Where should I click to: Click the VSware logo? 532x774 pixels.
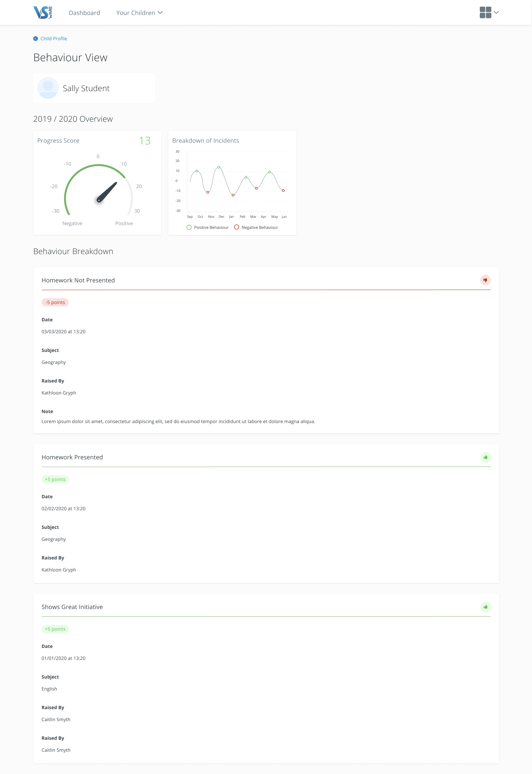click(x=43, y=12)
